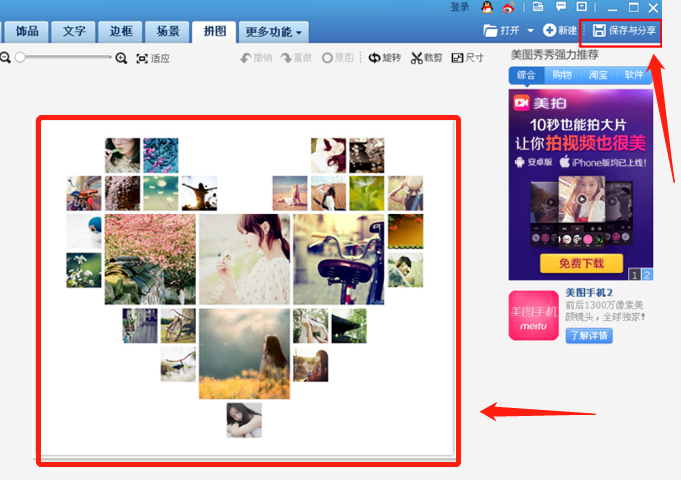
Task: Click the QQ penguin icon in title bar
Action: coord(487,7)
